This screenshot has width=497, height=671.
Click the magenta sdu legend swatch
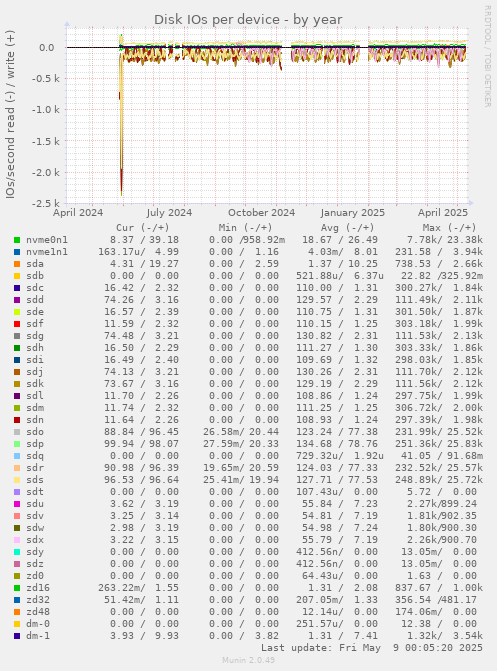coord(17,504)
